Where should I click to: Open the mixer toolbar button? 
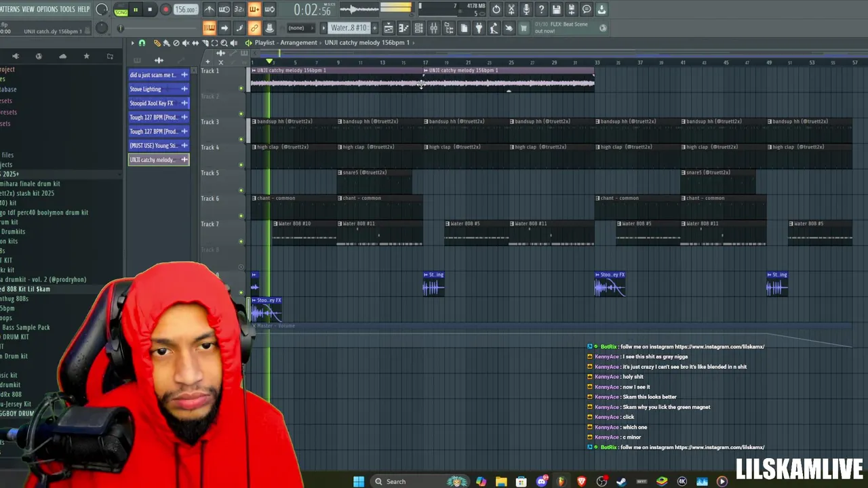(433, 28)
